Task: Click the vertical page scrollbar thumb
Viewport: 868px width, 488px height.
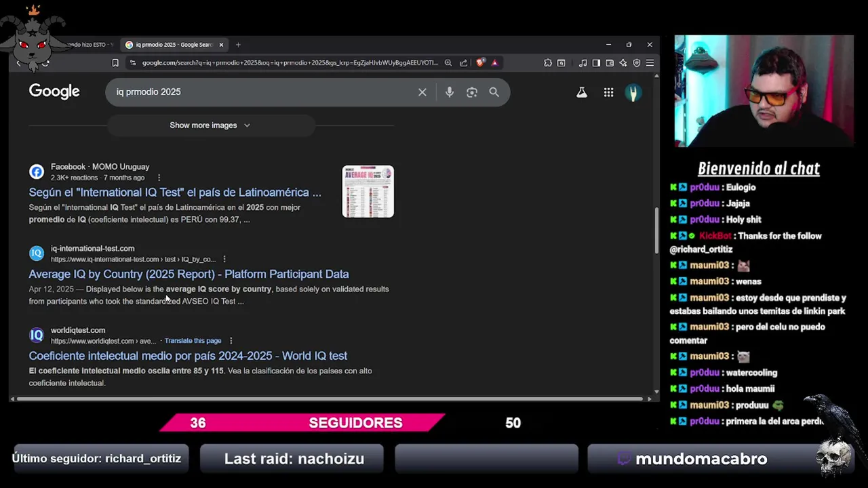Action: (656, 229)
